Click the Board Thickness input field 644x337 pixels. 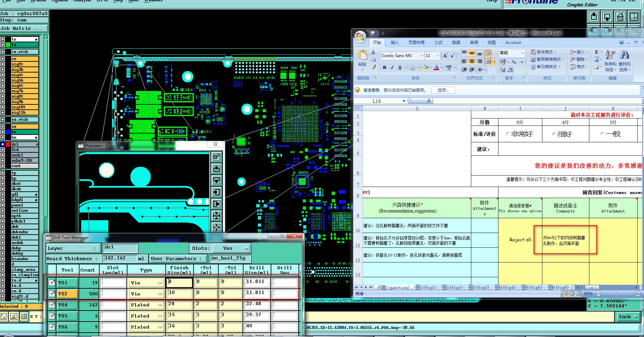(x=120, y=258)
